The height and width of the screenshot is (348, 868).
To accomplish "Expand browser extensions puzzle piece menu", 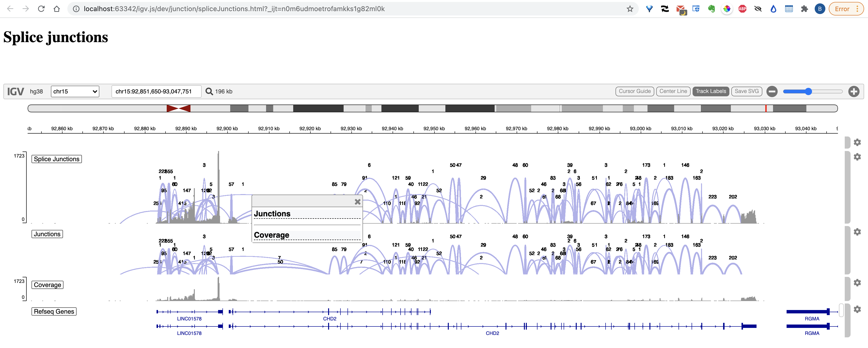I will tap(805, 9).
